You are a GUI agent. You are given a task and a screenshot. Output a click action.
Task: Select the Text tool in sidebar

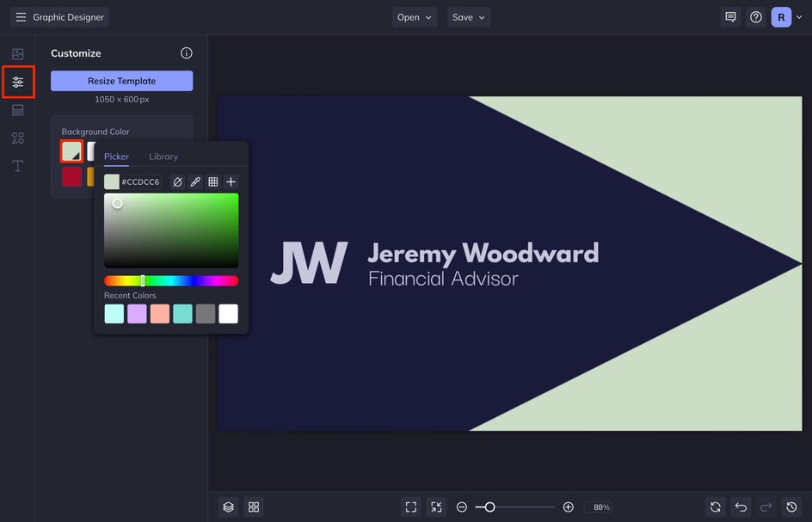point(17,166)
